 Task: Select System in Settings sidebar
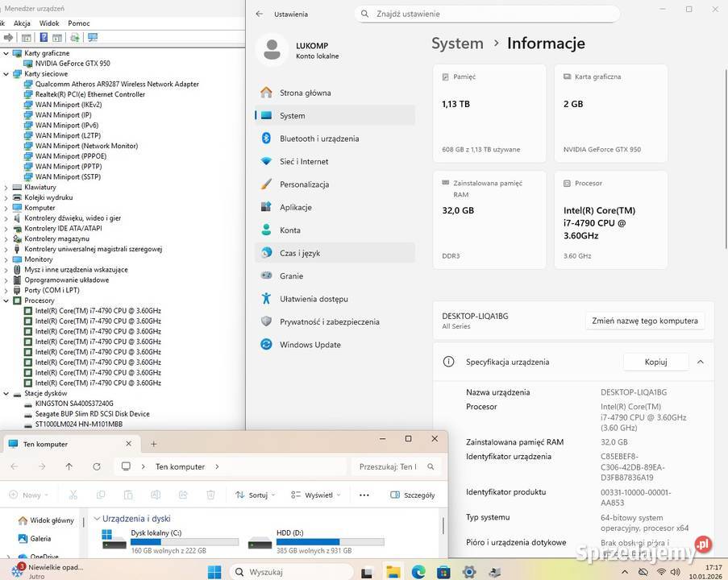pos(335,115)
